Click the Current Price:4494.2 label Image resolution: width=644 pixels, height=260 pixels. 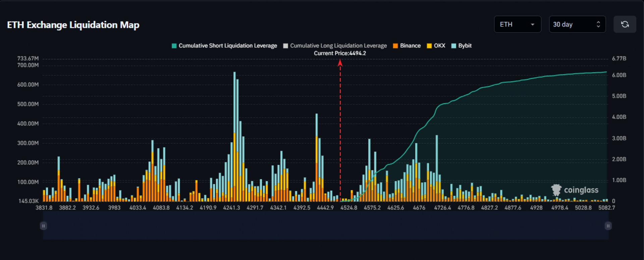click(x=340, y=53)
